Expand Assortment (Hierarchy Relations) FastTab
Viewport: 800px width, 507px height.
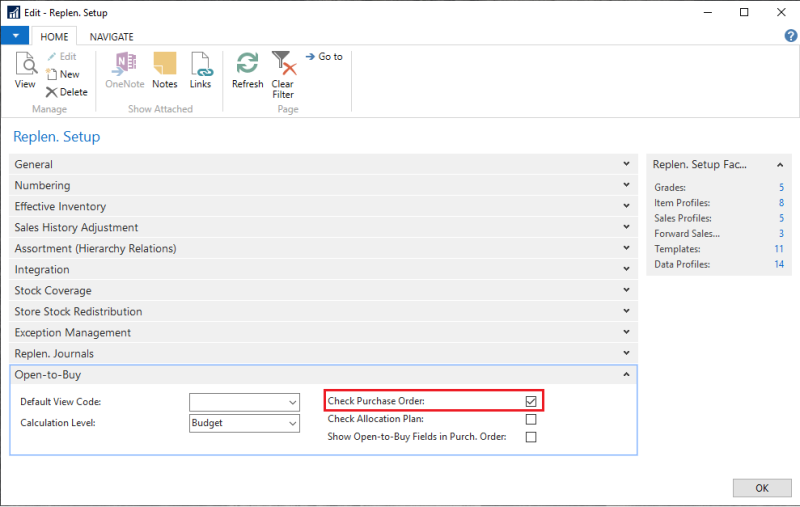click(x=323, y=248)
